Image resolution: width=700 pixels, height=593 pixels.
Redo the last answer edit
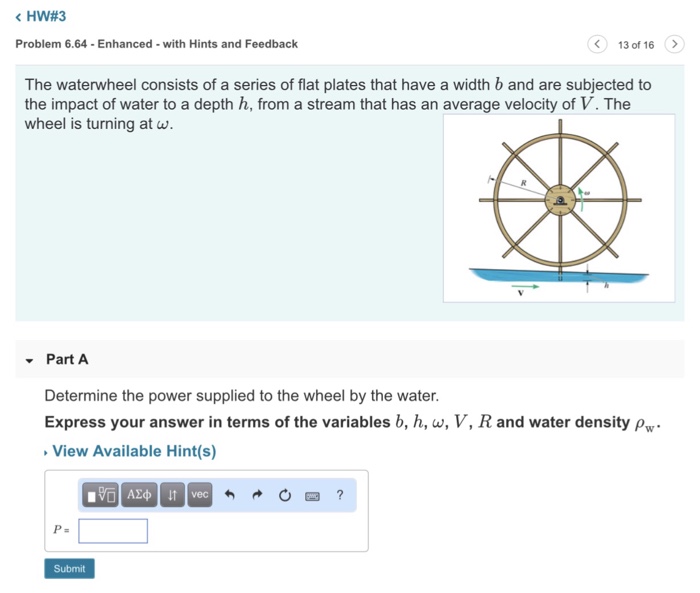point(257,495)
